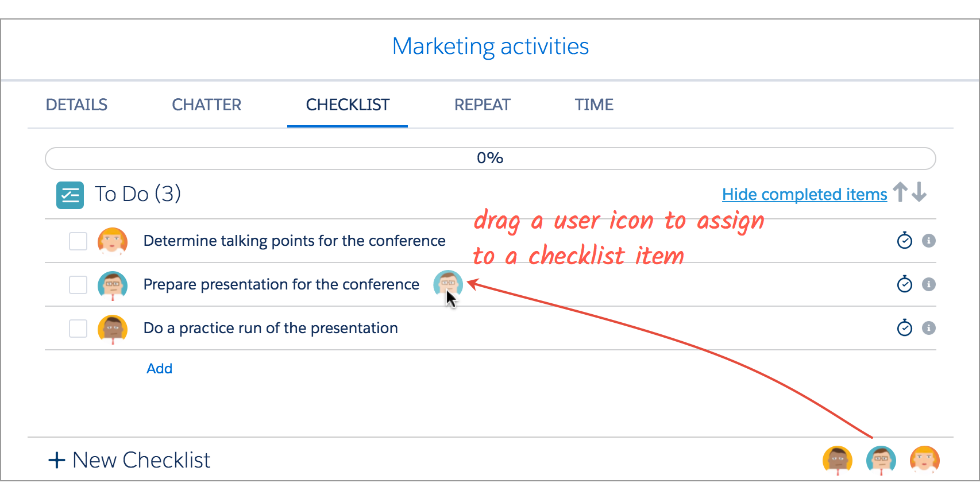Show info for Prepare presentation item
The height and width of the screenshot is (502, 980).
tap(929, 284)
